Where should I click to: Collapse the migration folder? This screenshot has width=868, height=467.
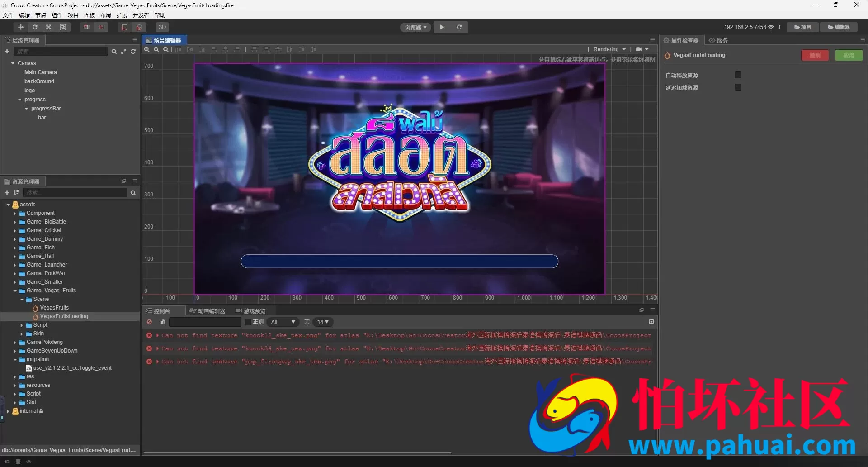14,360
